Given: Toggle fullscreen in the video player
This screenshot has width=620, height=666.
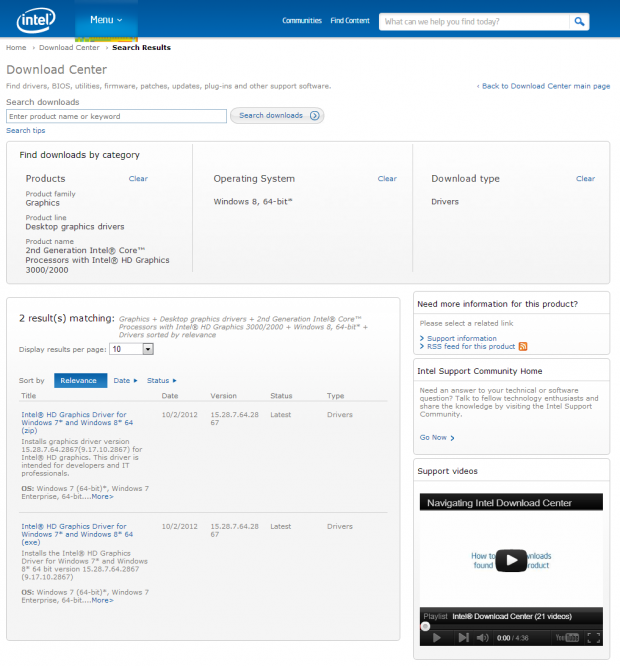Looking at the screenshot, I should pos(594,638).
